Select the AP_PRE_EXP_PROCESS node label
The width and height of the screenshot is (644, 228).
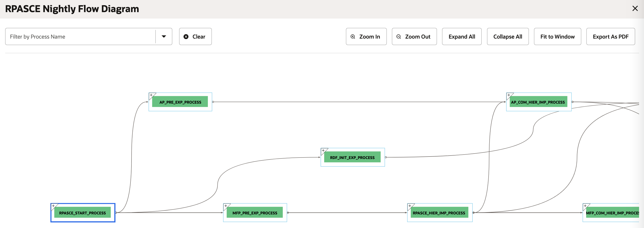180,102
